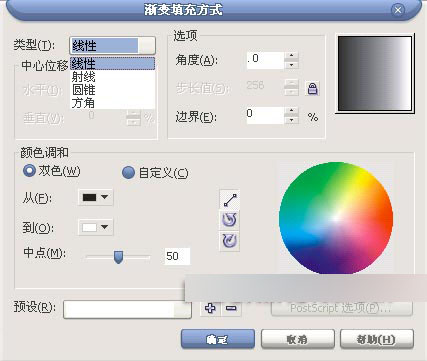Choose 方角 in the type list

[113, 103]
